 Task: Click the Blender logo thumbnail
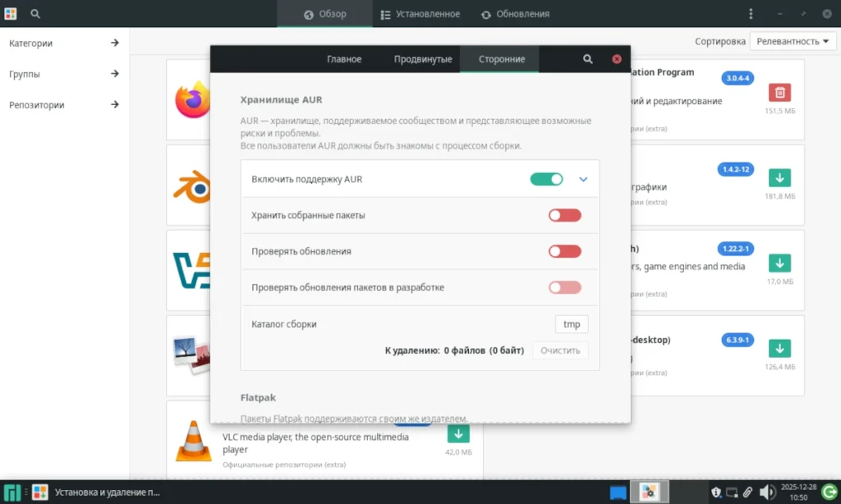pos(191,186)
